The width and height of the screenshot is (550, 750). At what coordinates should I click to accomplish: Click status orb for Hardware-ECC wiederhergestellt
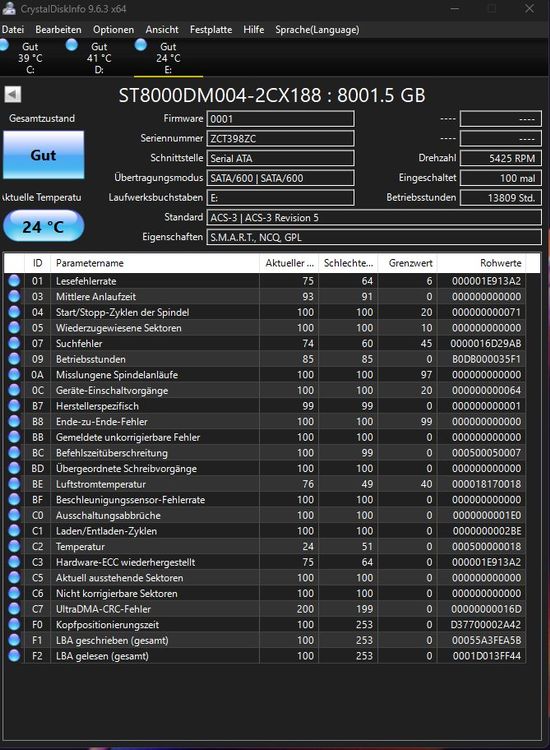(14, 562)
